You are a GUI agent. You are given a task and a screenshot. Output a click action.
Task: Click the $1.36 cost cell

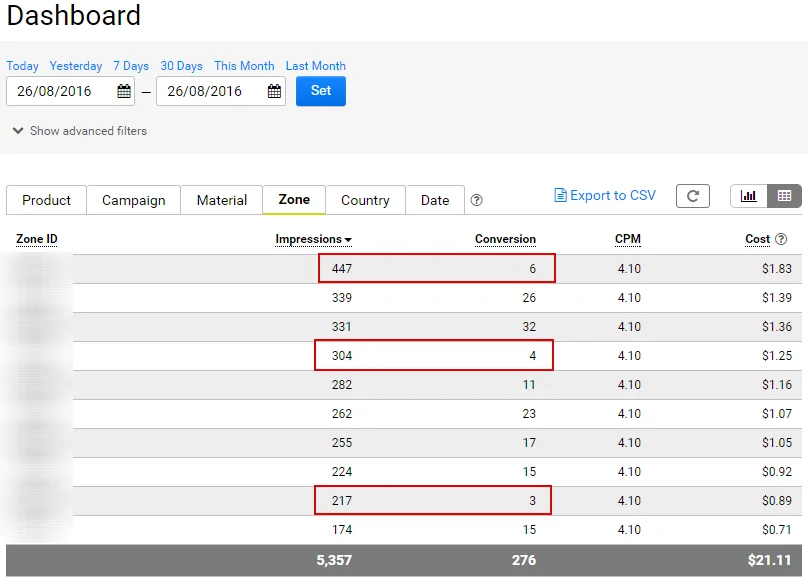pos(777,326)
